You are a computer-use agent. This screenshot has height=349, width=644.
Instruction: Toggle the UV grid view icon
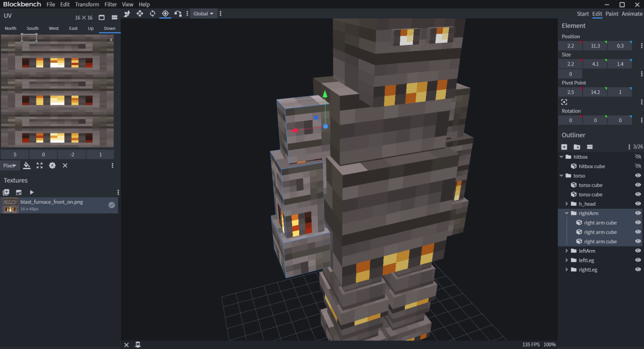point(113,18)
